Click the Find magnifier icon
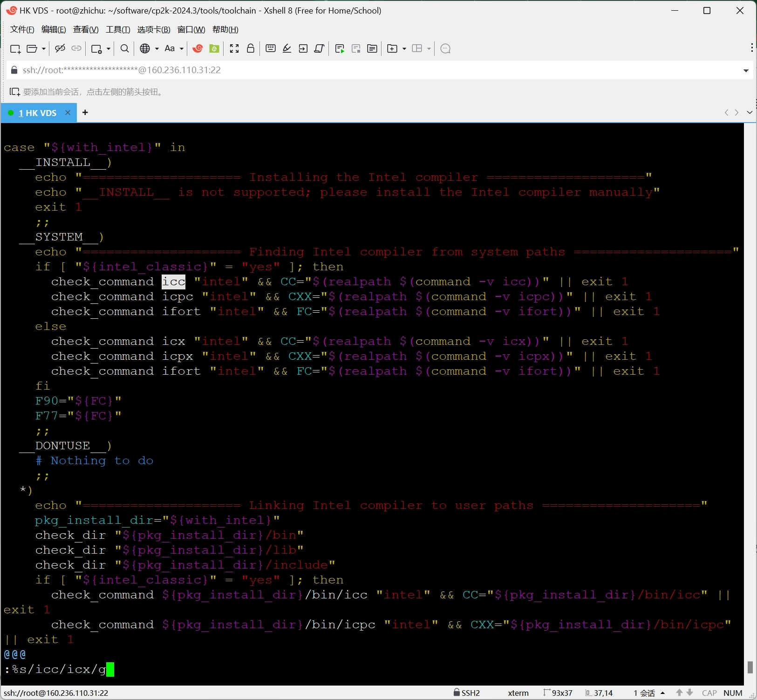The height and width of the screenshot is (700, 757). (125, 48)
